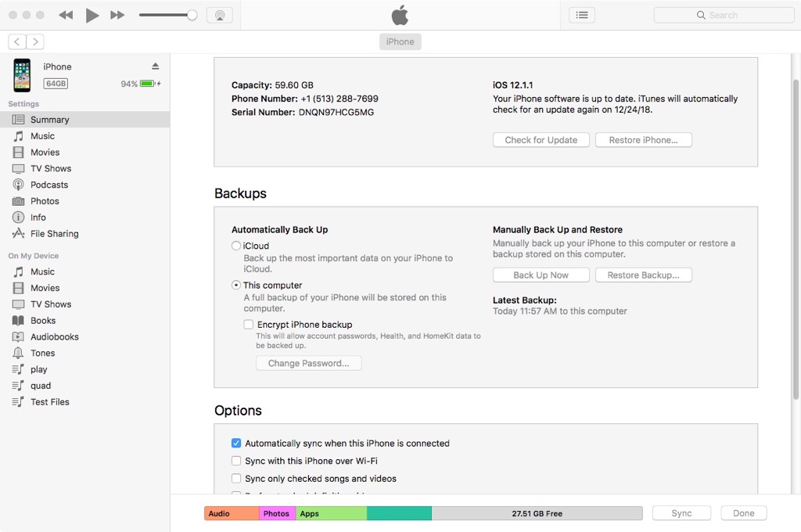
Task: Uncheck Automatically sync when iPhone is connected
Action: (236, 443)
